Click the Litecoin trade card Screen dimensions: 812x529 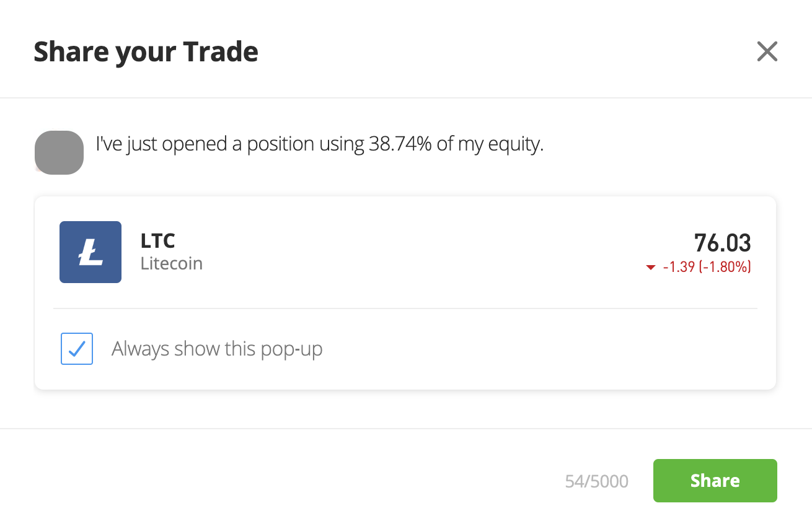tap(405, 293)
